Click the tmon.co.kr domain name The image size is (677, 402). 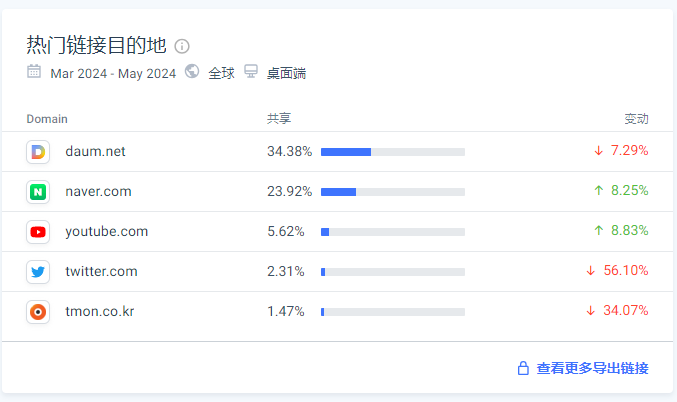point(100,311)
